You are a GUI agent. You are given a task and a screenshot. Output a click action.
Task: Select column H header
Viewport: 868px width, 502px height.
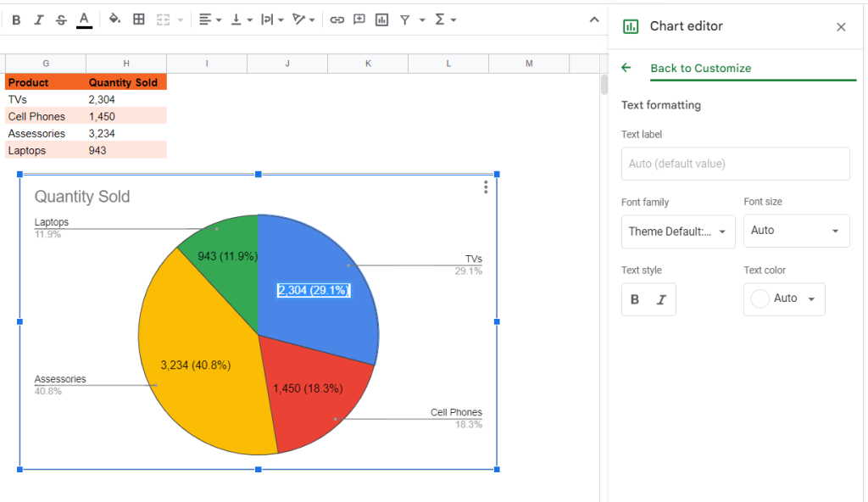point(126,63)
